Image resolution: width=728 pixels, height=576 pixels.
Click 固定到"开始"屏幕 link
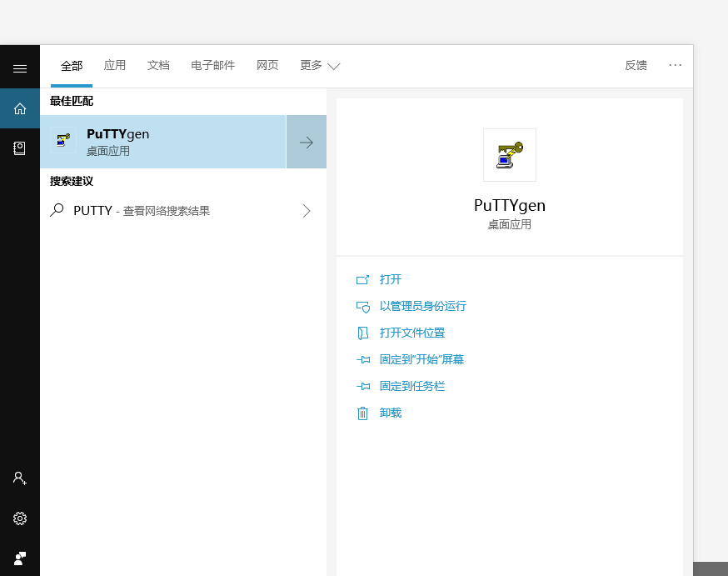tap(421, 359)
